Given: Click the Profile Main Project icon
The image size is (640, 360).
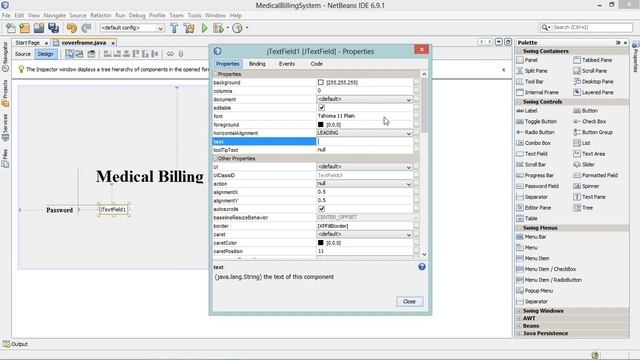Looking at the screenshot, I should [237, 28].
